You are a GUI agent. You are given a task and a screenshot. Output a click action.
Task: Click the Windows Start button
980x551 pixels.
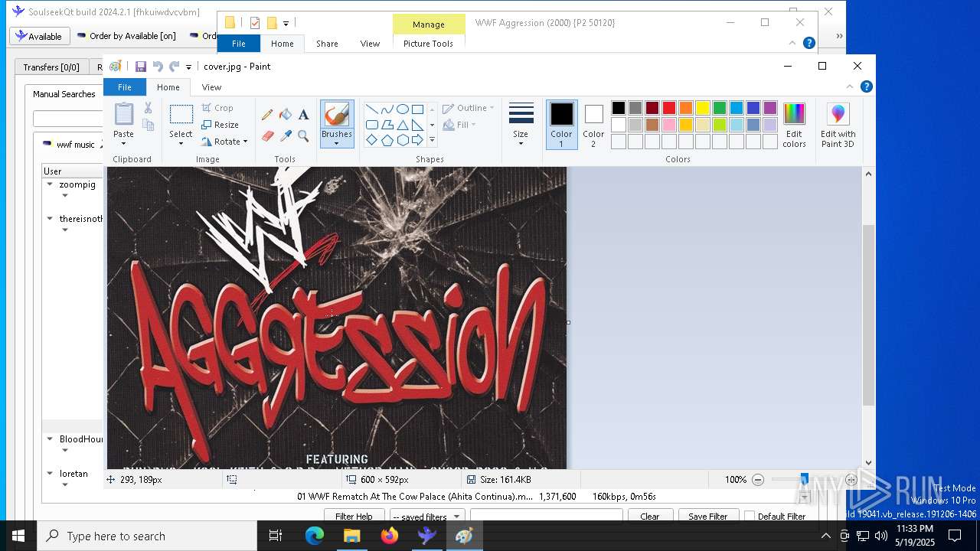click(x=18, y=536)
